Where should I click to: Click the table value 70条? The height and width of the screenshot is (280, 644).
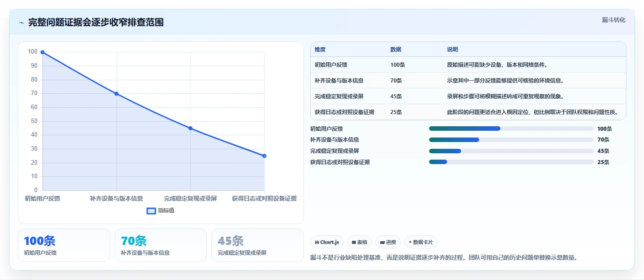click(x=396, y=81)
